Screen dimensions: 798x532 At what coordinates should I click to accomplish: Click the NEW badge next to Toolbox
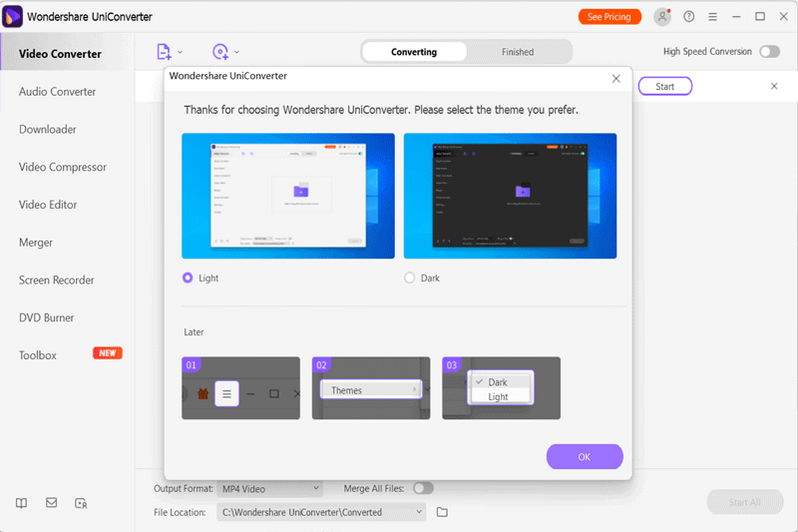pyautogui.click(x=108, y=353)
